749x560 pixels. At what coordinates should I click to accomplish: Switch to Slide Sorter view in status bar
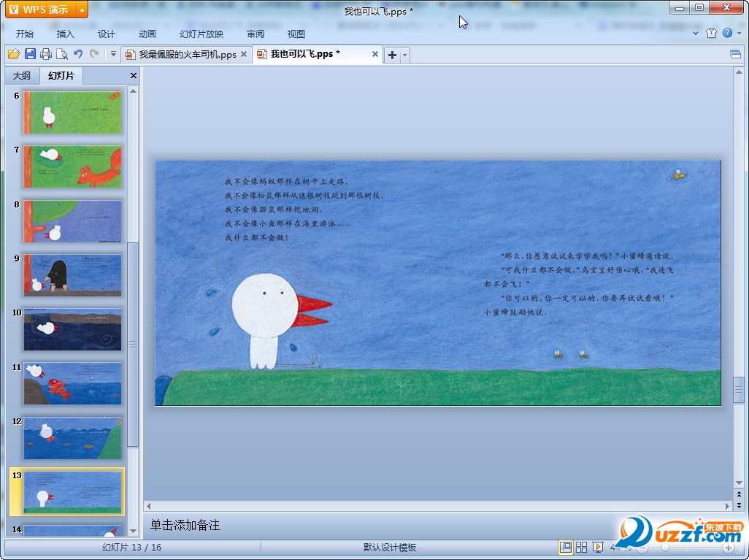581,547
